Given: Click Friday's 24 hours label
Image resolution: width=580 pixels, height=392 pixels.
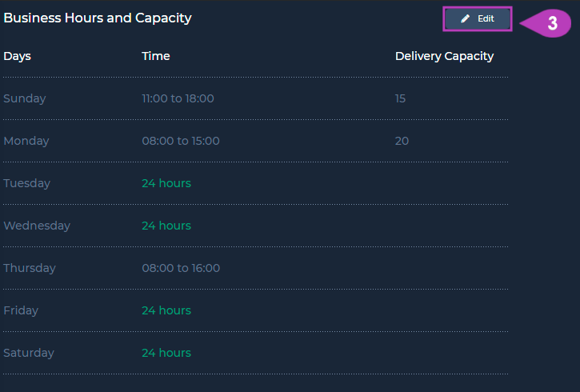Looking at the screenshot, I should tap(166, 310).
